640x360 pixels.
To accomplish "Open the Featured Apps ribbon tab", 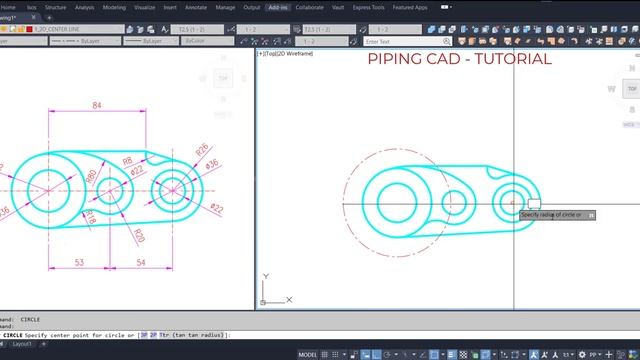I will click(410, 7).
